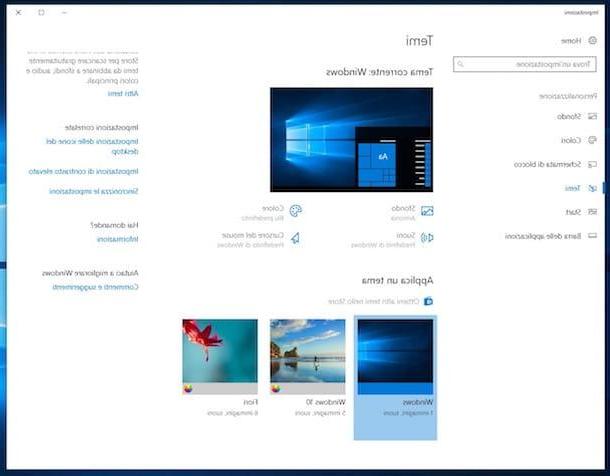Apply the Fiori red flower theme
This screenshot has height=476, width=610.
pyautogui.click(x=220, y=357)
